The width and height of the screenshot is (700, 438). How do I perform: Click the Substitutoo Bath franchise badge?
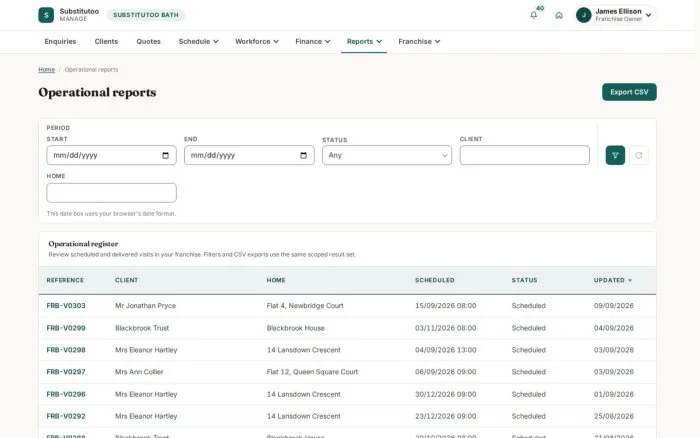146,15
